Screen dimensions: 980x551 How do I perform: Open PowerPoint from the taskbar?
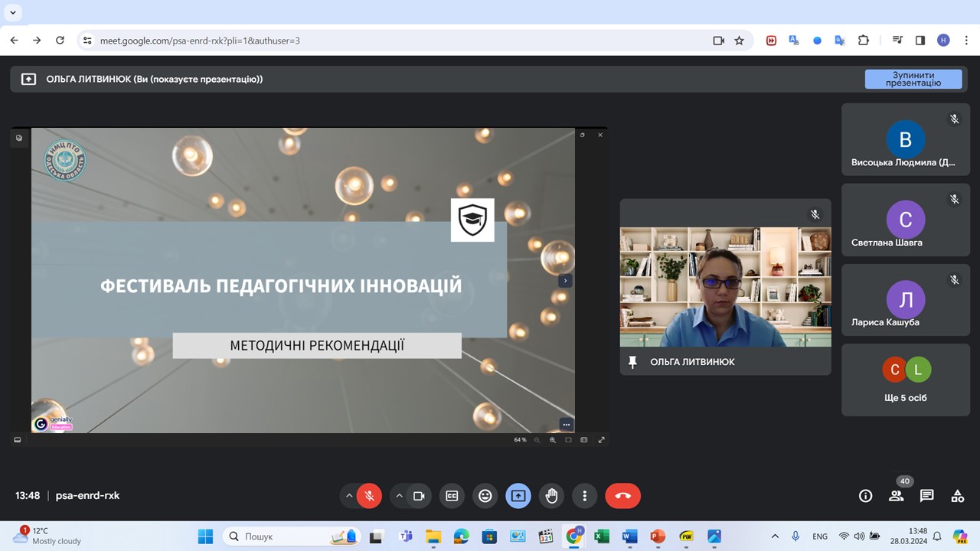[x=657, y=536]
